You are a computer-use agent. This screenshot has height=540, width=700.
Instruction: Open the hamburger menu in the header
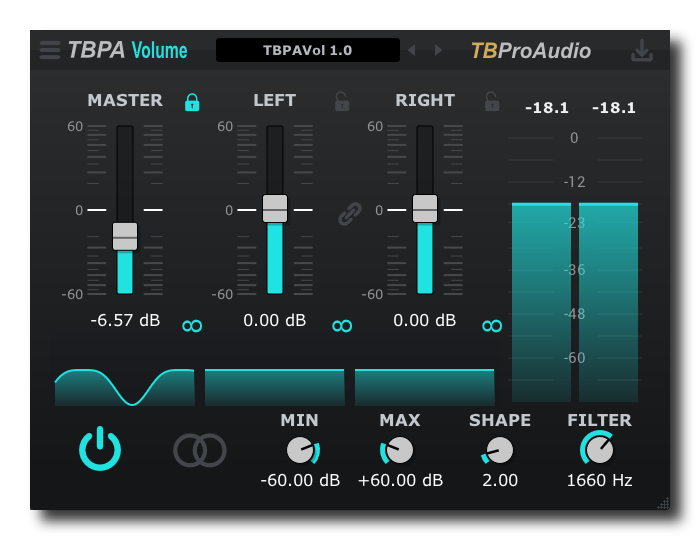(50, 50)
